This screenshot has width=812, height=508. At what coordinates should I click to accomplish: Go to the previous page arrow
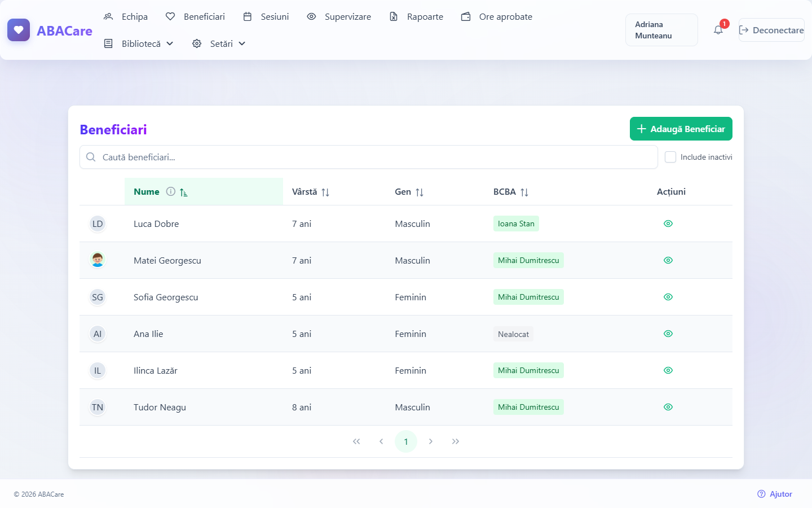(x=381, y=441)
